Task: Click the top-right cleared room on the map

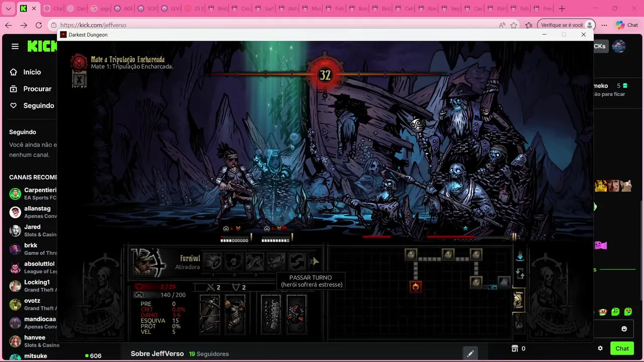Action: coord(476,254)
